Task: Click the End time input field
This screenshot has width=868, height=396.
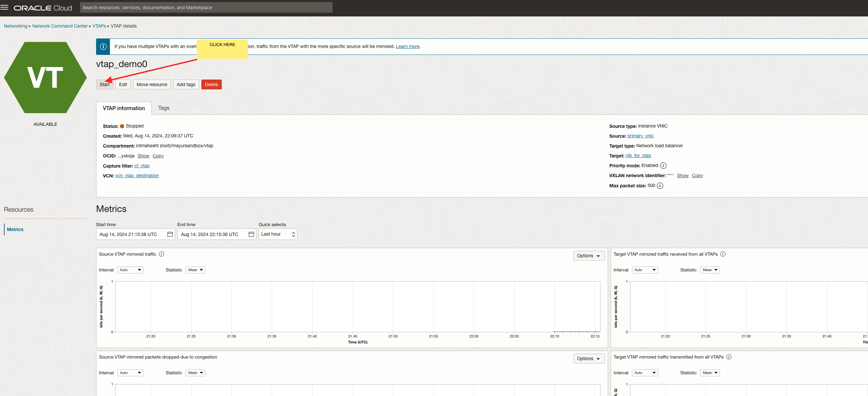Action: pos(217,234)
